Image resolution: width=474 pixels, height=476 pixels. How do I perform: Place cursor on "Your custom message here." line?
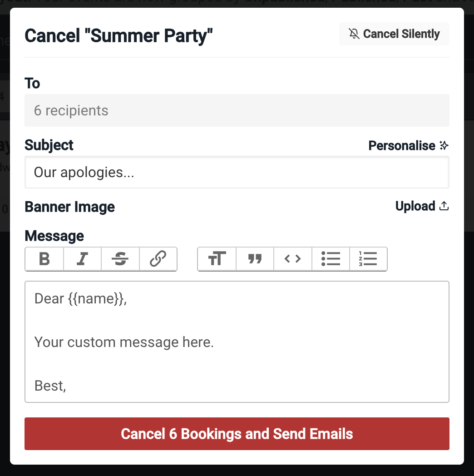coord(124,342)
